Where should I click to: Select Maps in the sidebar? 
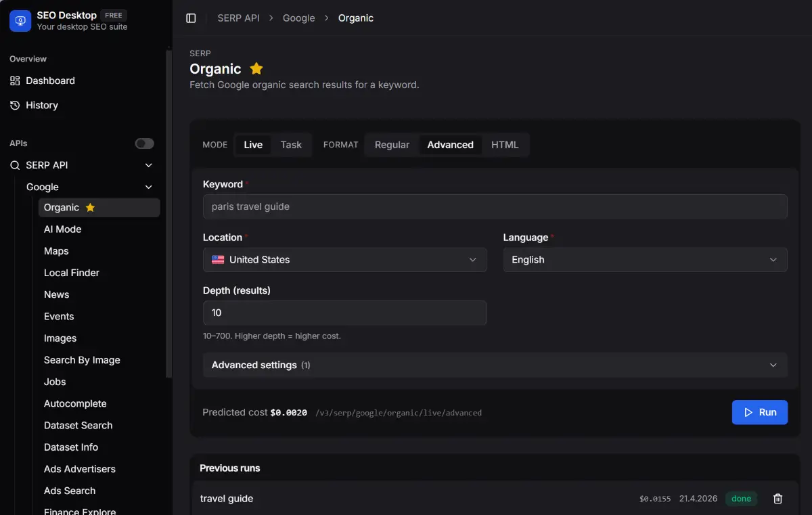coord(99,251)
